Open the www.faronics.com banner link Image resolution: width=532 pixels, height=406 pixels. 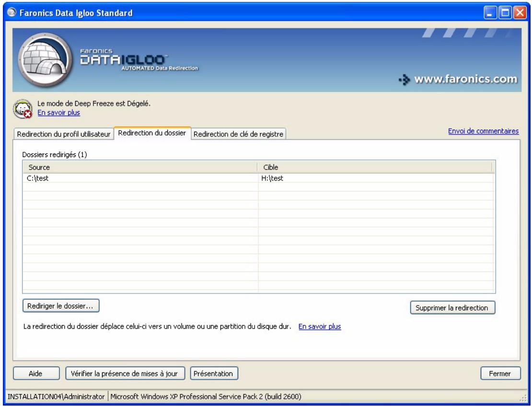click(x=458, y=79)
